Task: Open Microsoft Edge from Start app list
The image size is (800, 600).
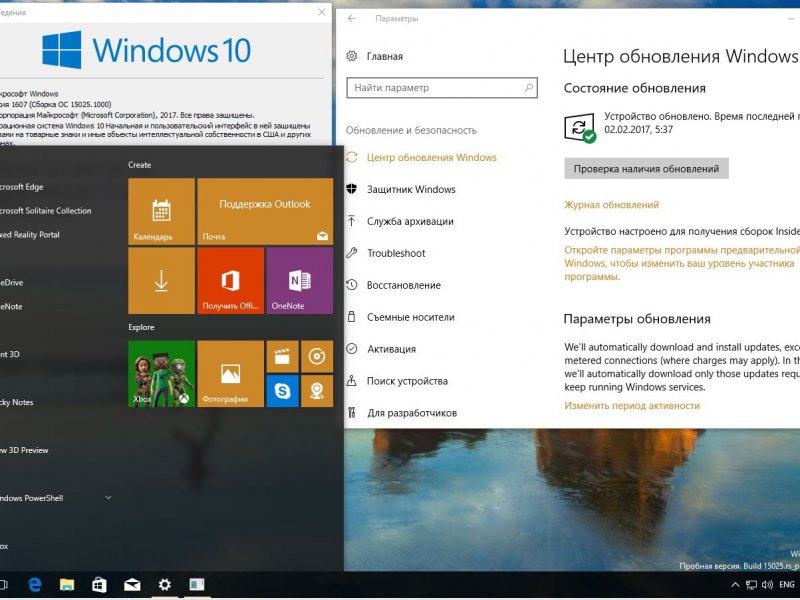Action: [x=21, y=187]
